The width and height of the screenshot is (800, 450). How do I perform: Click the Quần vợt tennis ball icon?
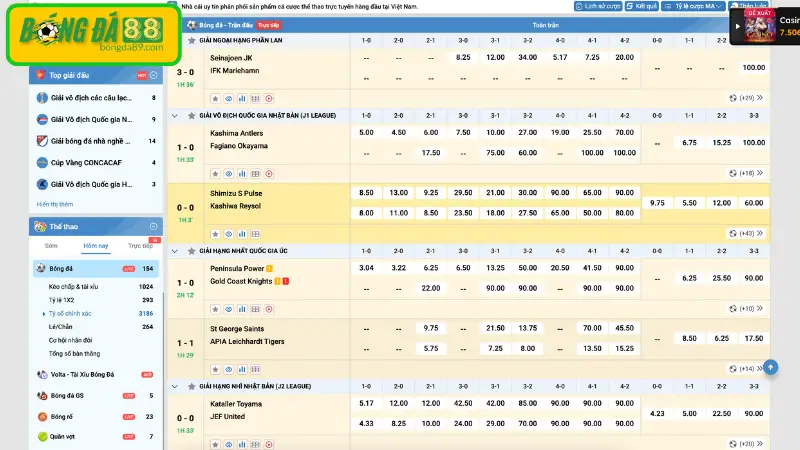point(42,437)
